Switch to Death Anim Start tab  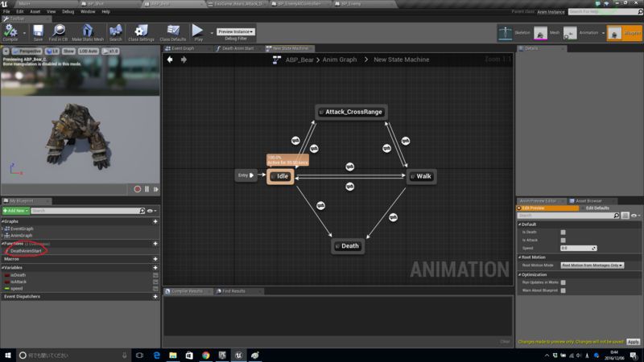237,48
